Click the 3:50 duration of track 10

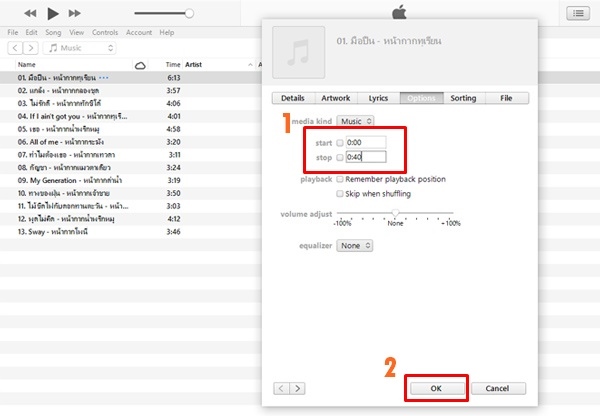[x=173, y=193]
